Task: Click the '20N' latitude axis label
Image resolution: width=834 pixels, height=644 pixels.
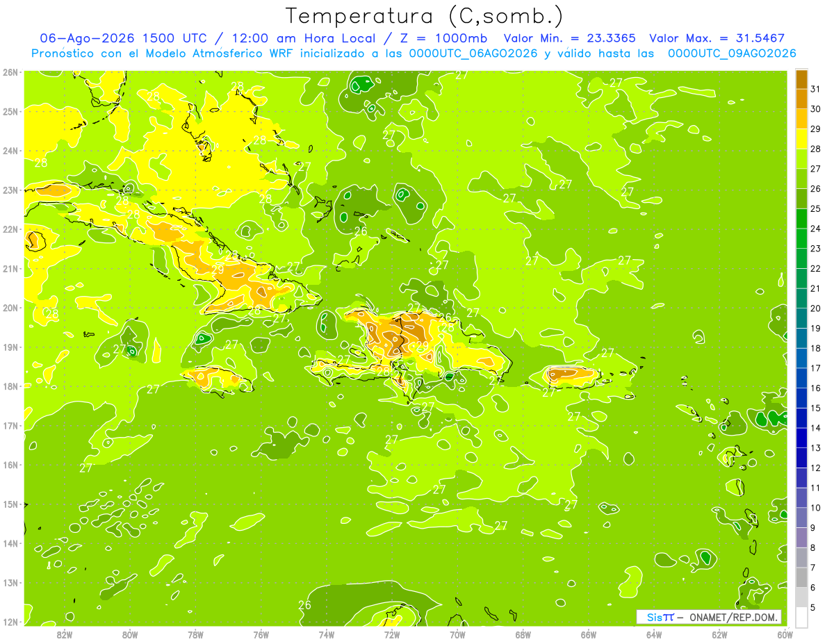Action: 10,307
